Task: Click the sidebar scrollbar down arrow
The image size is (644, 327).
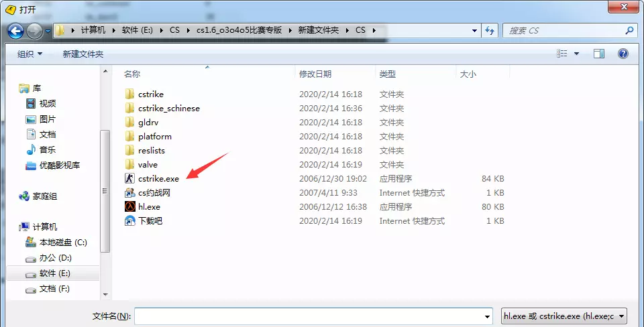Action: pyautogui.click(x=105, y=295)
